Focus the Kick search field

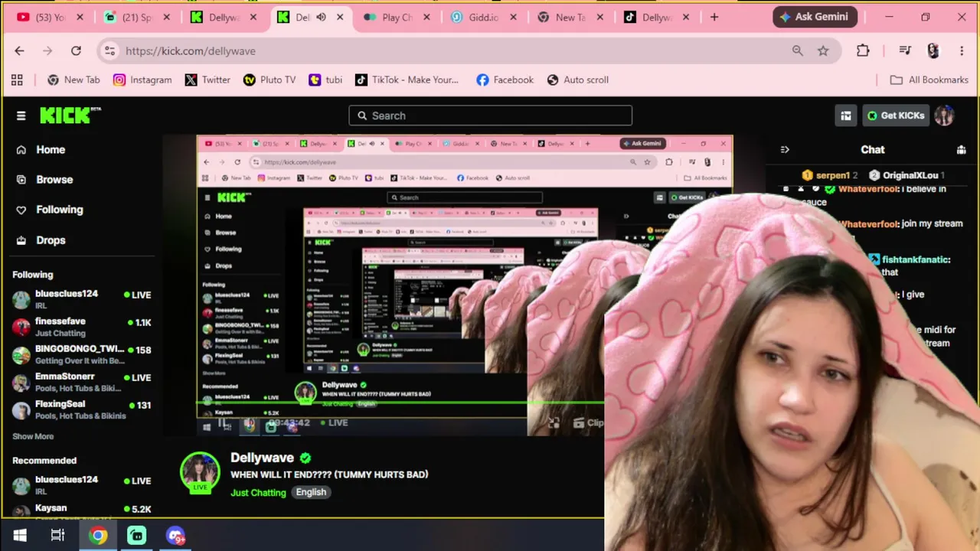point(490,116)
